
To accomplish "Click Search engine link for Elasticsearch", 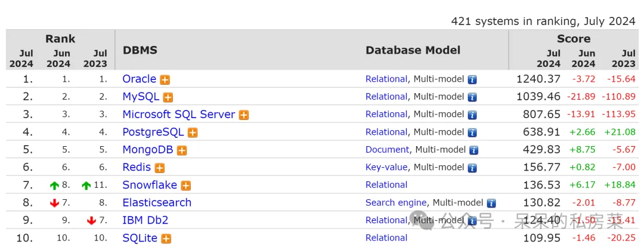I will (x=396, y=203).
